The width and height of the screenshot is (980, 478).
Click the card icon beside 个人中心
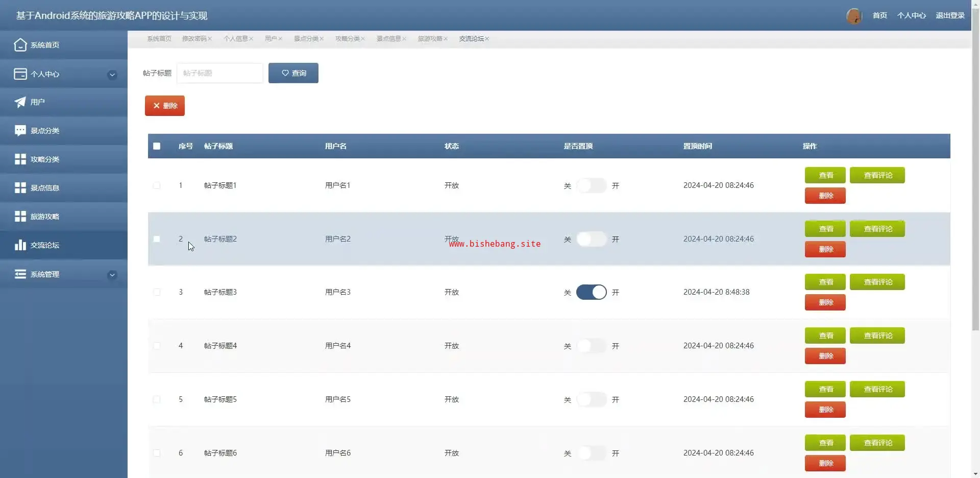point(20,74)
